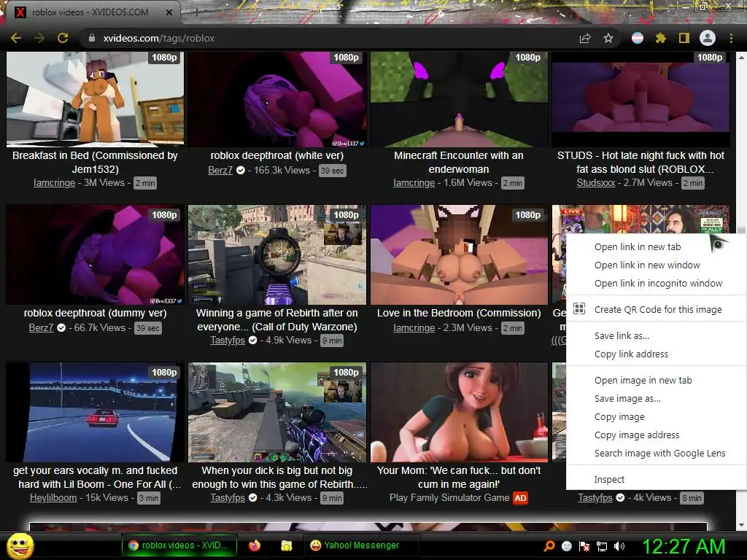Image resolution: width=747 pixels, height=560 pixels.
Task: Open Iamcringe link under 'Breakfast in Bed'
Action: point(54,183)
